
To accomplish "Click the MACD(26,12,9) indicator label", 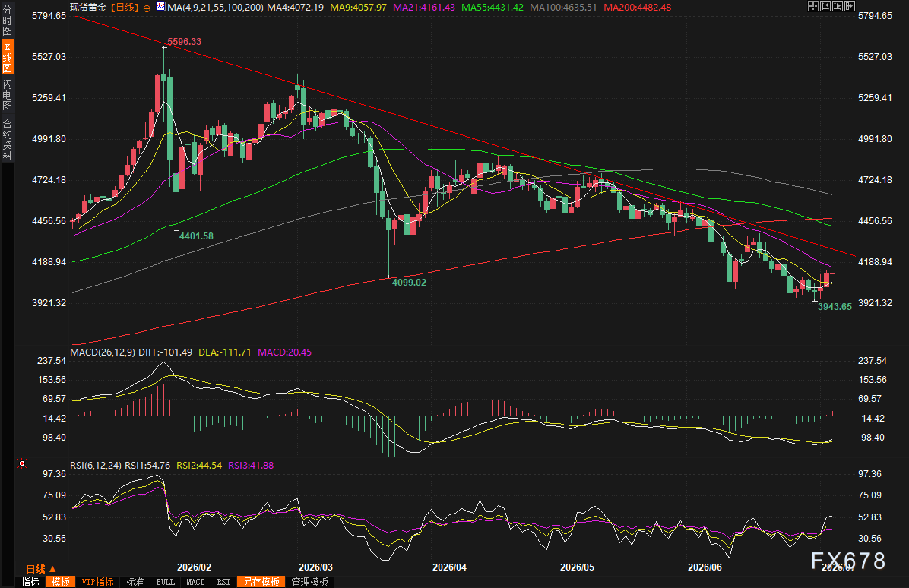I will pos(103,352).
